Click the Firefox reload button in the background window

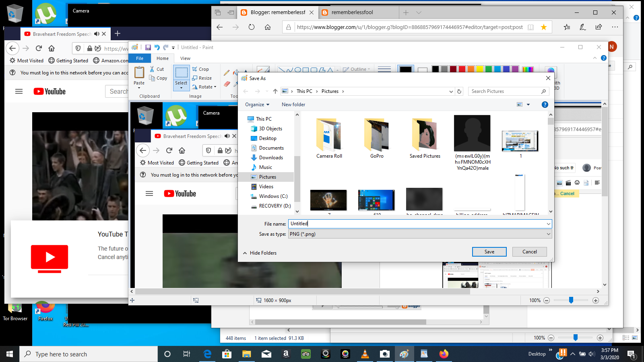pyautogui.click(x=39, y=48)
